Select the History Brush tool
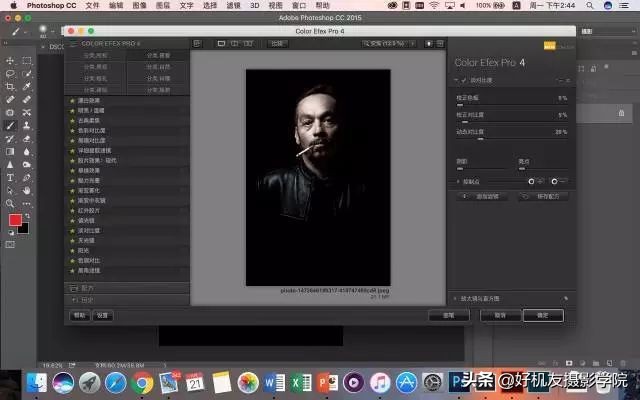Screen dimensions: 640x400 point(10,139)
